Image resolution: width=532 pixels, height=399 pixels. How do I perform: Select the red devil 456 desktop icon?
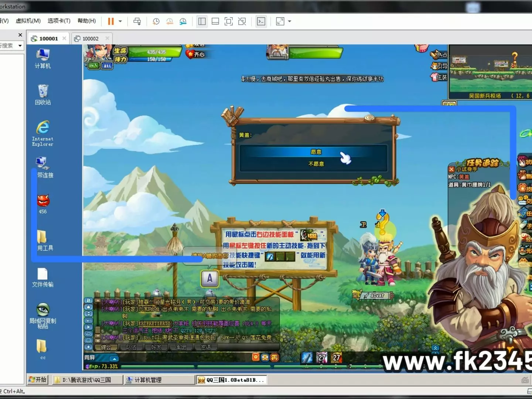click(43, 204)
